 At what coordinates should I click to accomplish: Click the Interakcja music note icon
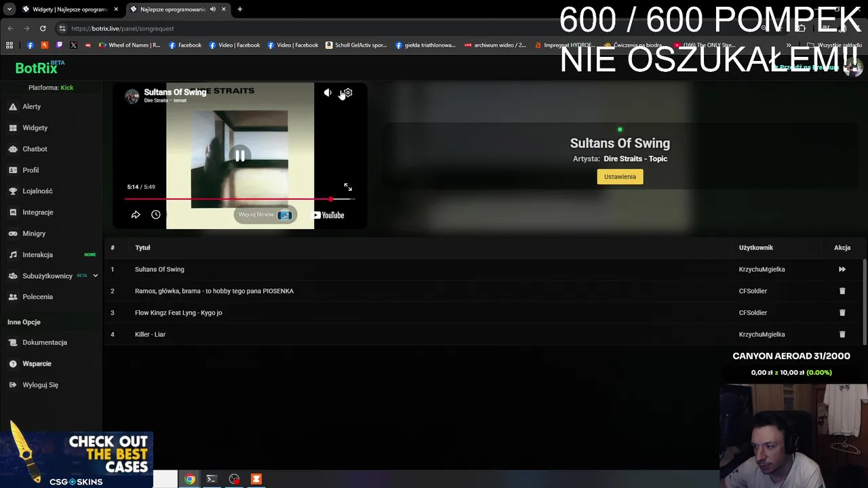13,255
